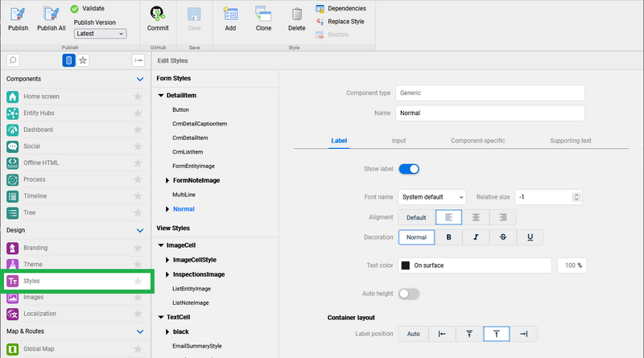Select center text alignment
Viewport: 644px width, 358px height.
tap(476, 217)
